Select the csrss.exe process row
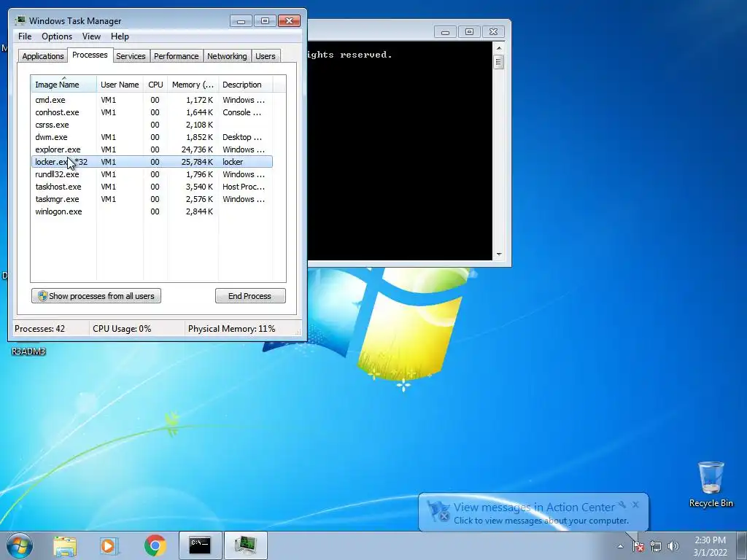The image size is (747, 560). (152, 125)
